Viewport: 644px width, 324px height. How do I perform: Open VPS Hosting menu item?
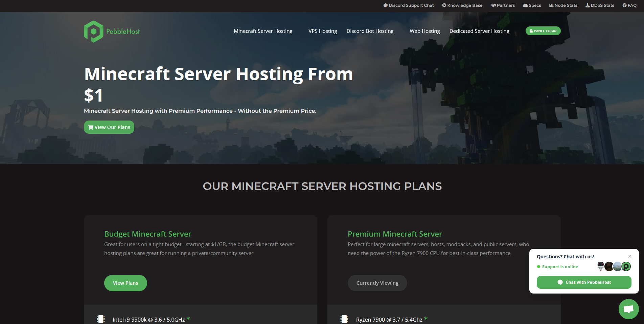coord(323,31)
